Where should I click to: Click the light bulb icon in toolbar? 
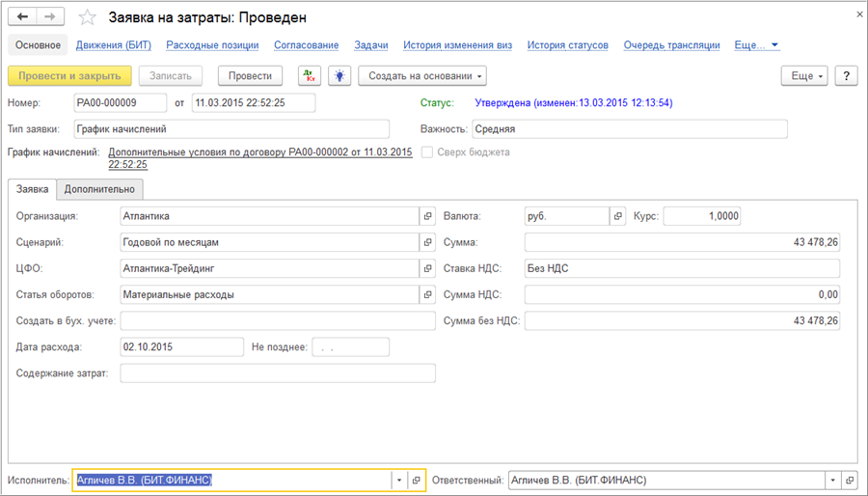pos(339,76)
